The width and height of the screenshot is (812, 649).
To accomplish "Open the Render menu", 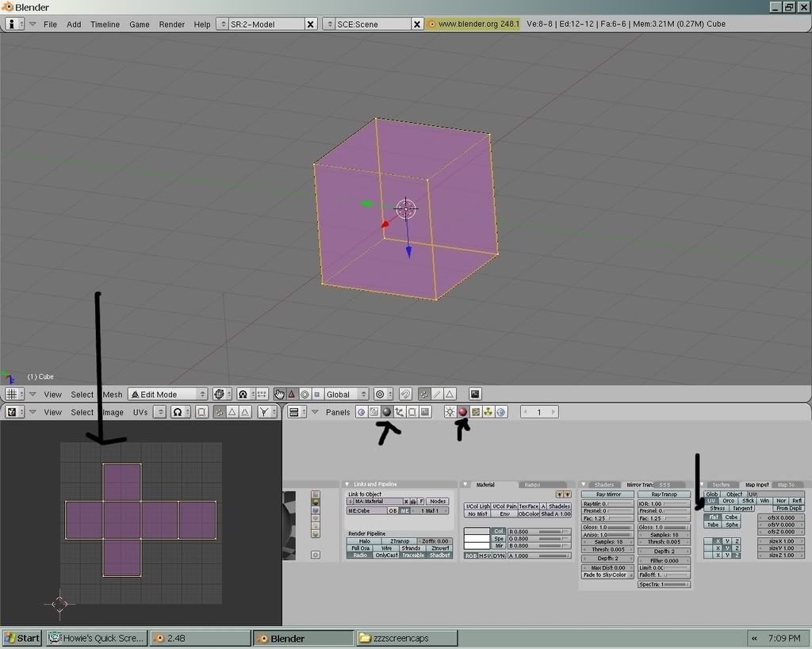I will pyautogui.click(x=171, y=25).
